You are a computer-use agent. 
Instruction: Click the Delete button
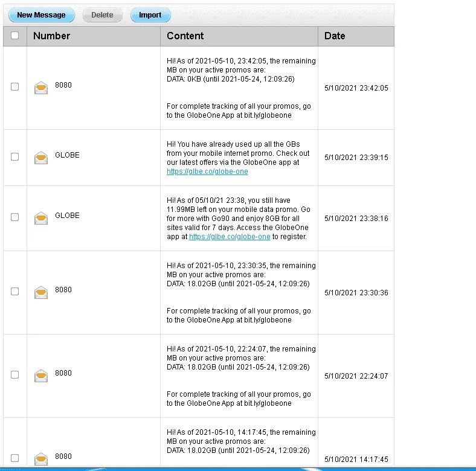[102, 15]
